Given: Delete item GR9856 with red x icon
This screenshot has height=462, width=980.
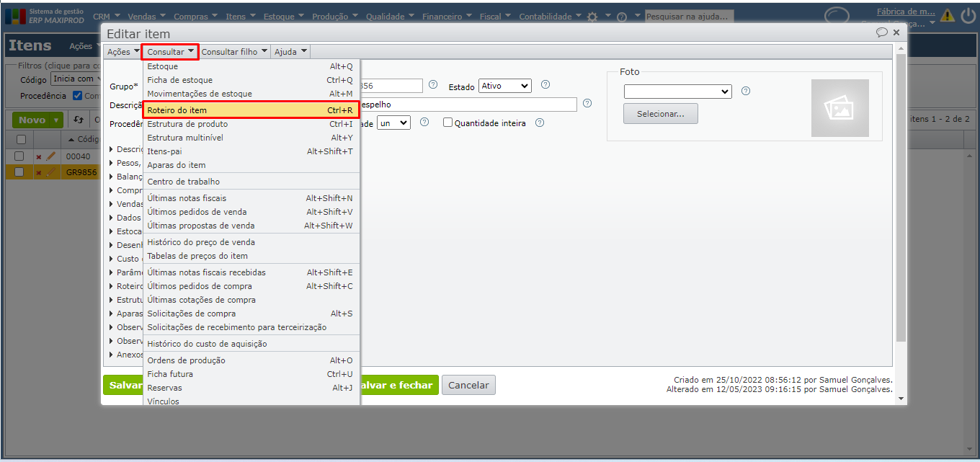Looking at the screenshot, I should [x=39, y=172].
